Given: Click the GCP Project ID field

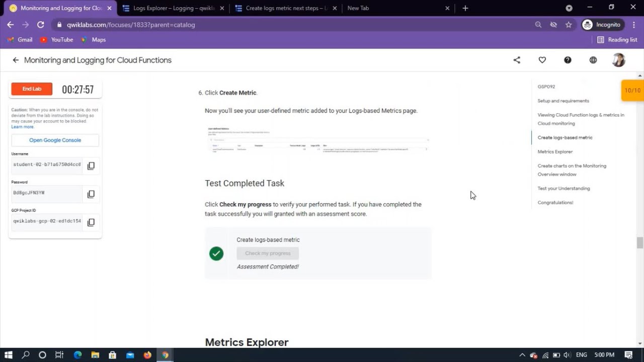Looking at the screenshot, I should pos(47,221).
